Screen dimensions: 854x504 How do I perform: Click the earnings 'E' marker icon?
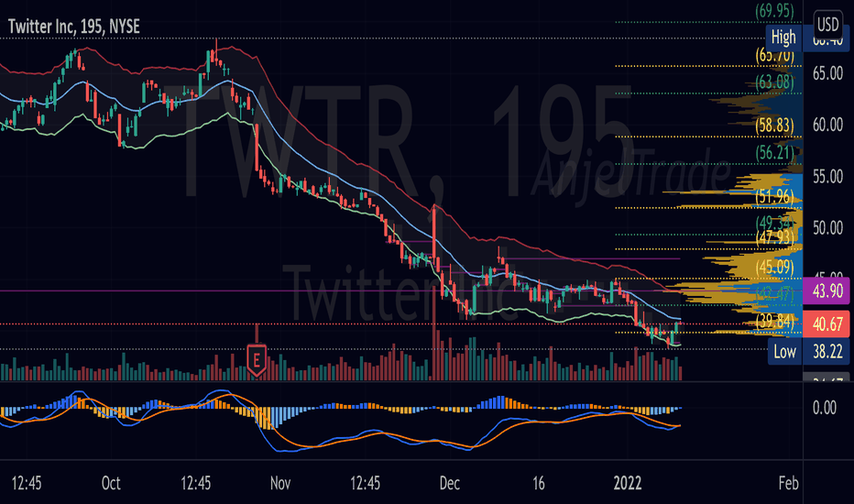click(x=257, y=360)
